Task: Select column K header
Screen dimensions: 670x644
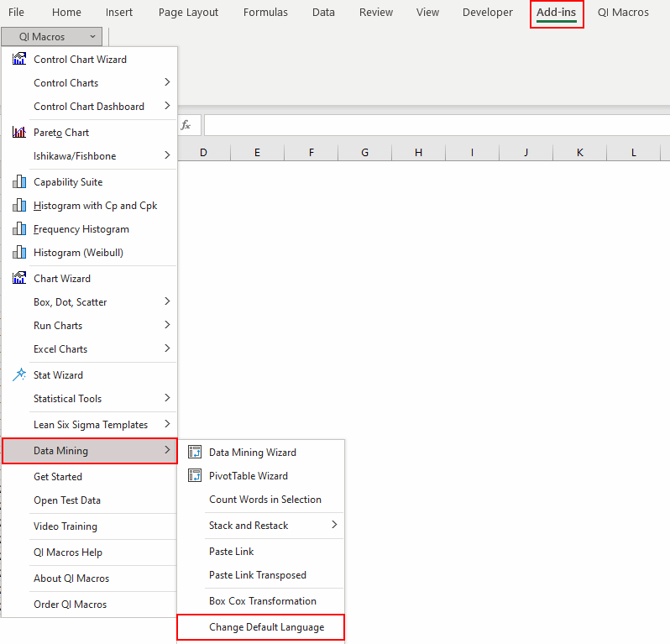Action: coord(580,153)
